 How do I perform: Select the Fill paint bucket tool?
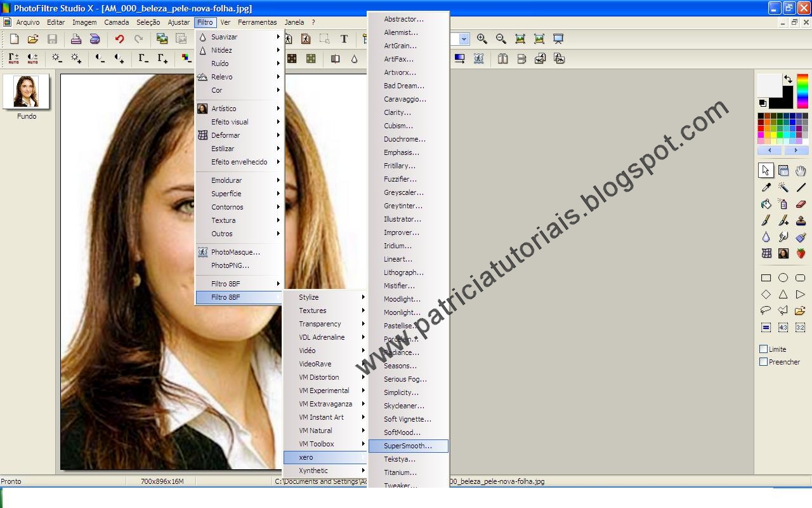(766, 204)
